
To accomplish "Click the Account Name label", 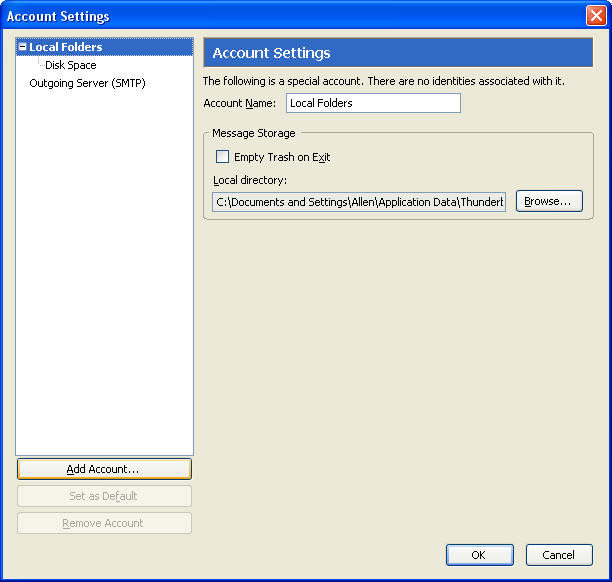I will (x=240, y=103).
